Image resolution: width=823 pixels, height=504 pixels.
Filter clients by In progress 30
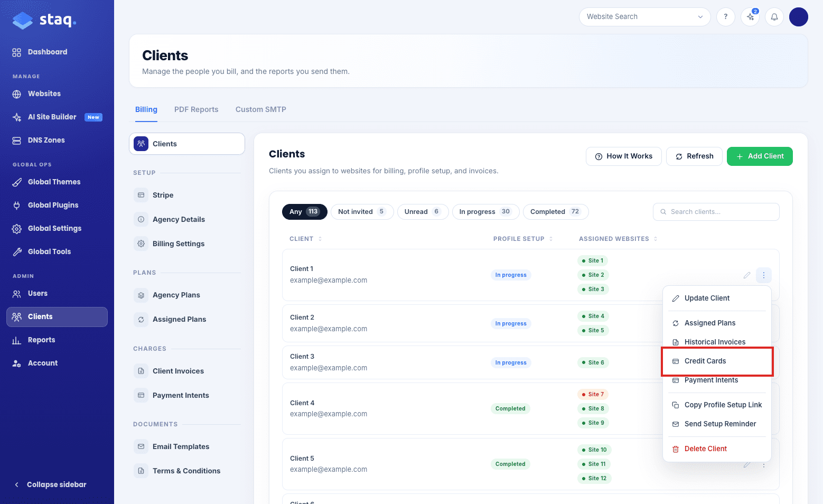point(486,212)
